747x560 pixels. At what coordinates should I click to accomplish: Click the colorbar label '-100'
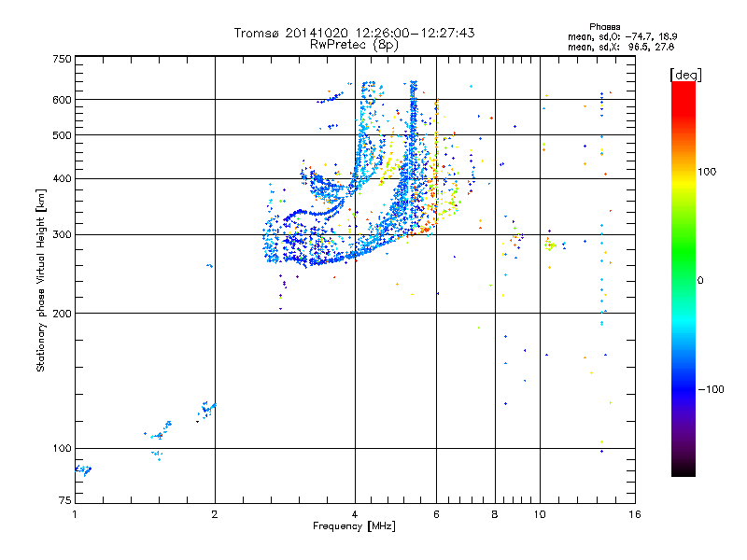pyautogui.click(x=711, y=389)
